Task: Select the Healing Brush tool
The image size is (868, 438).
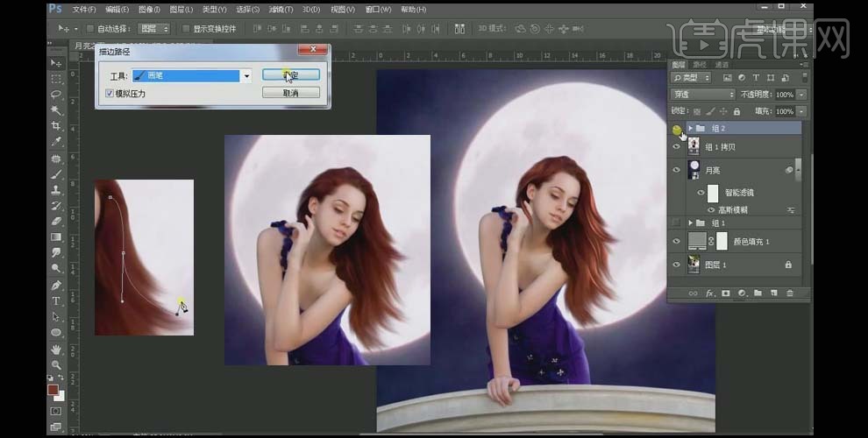Action: click(56, 159)
